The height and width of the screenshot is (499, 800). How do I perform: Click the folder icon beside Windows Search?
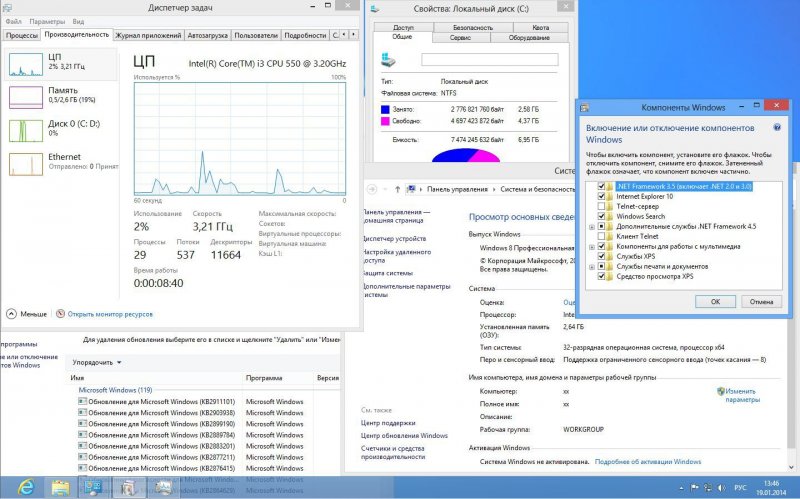click(610, 216)
